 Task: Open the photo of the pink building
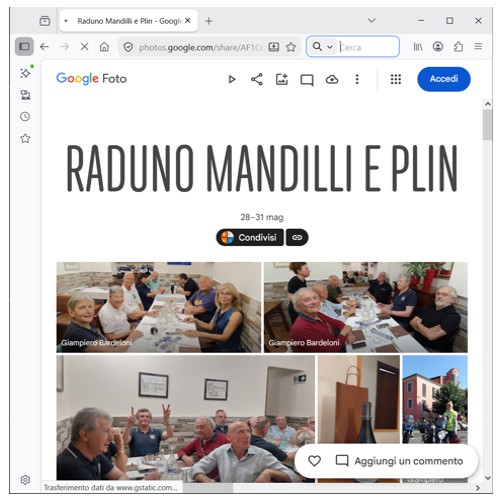pyautogui.click(x=435, y=399)
